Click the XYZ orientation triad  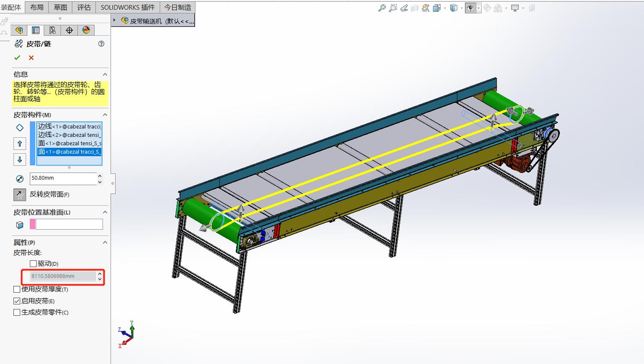pos(127,335)
